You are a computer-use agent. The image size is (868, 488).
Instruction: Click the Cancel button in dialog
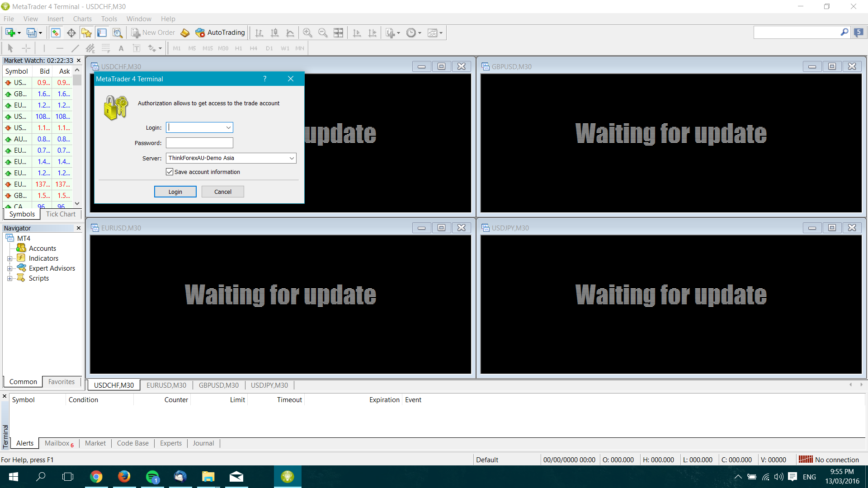click(x=223, y=192)
